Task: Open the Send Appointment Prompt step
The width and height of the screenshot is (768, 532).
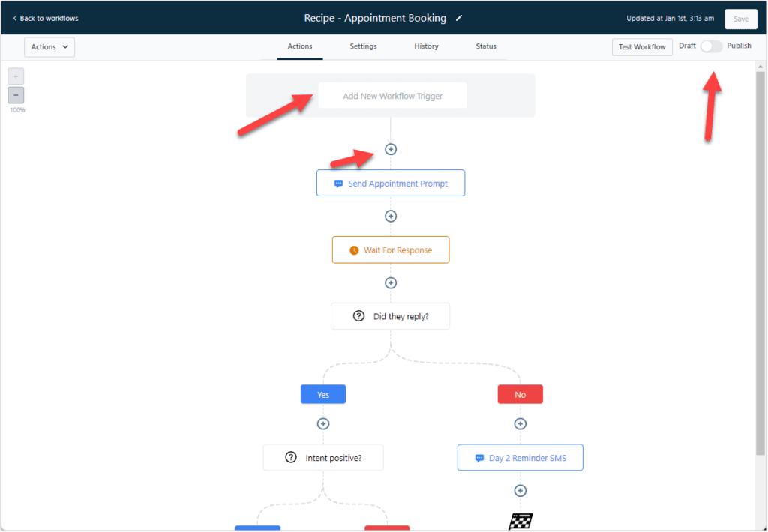Action: coord(390,183)
